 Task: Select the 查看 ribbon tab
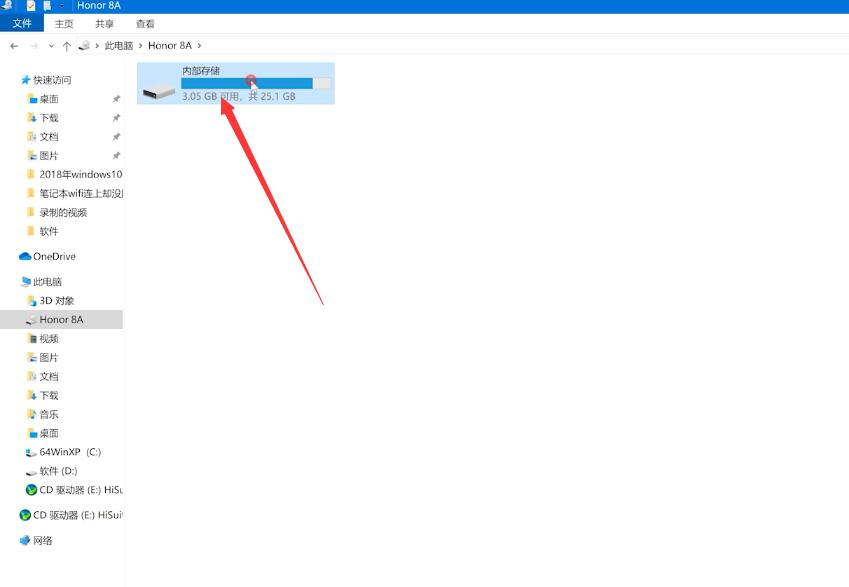point(145,24)
